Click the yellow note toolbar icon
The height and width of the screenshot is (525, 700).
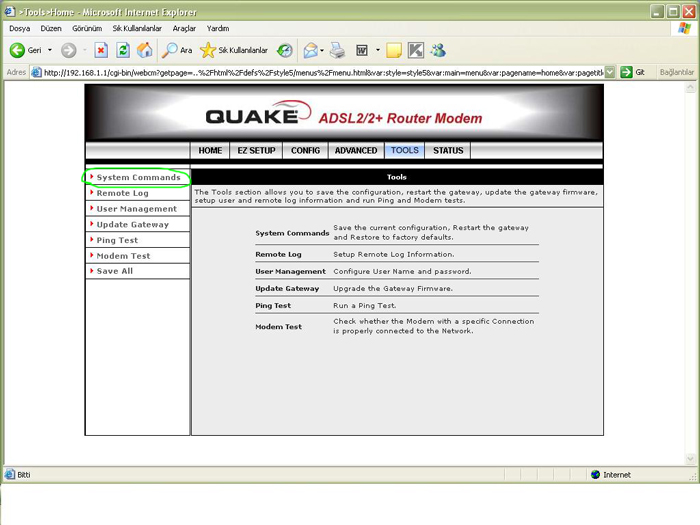pos(394,50)
